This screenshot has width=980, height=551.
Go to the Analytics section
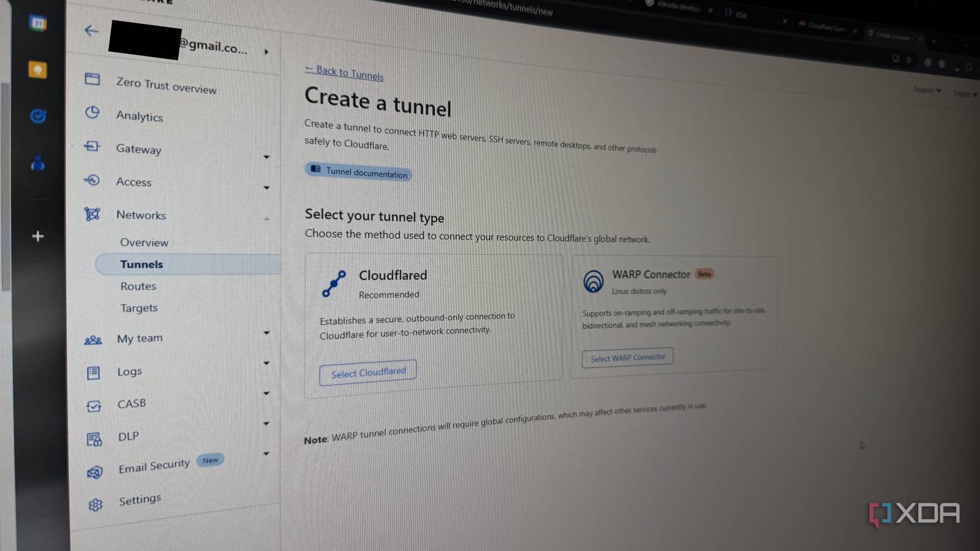[140, 116]
